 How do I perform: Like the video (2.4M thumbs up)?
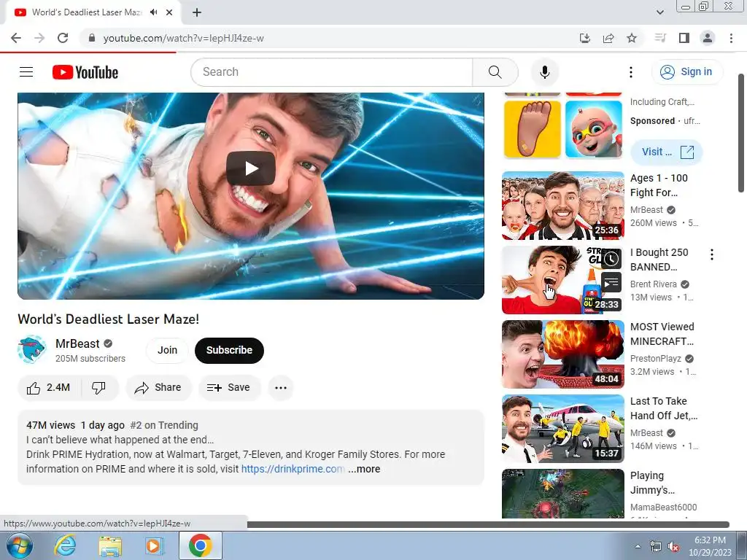point(49,388)
